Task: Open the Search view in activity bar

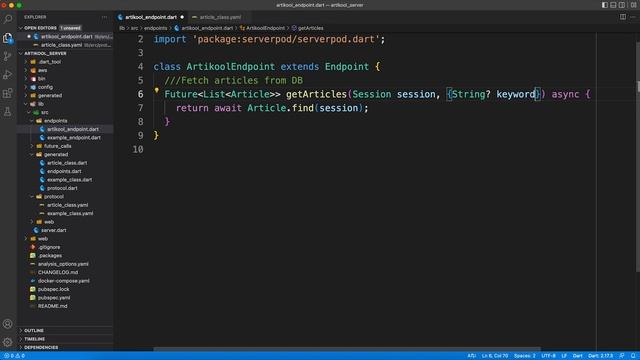Action: [7, 19]
